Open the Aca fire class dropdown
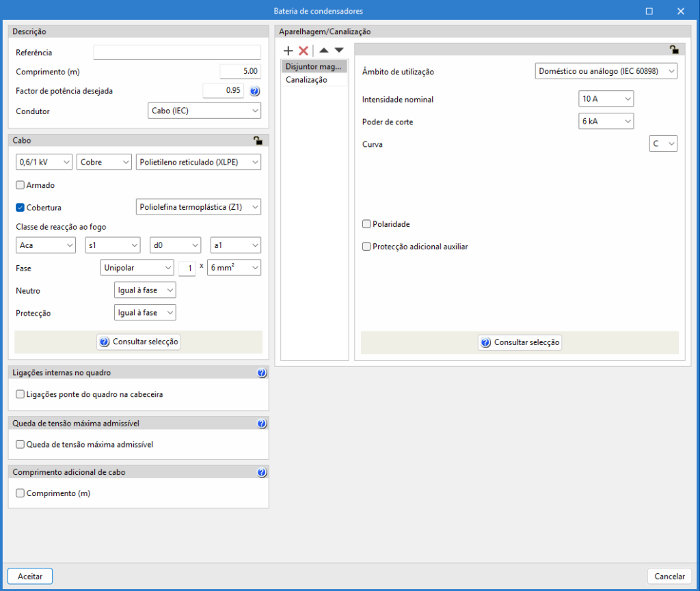 [46, 245]
